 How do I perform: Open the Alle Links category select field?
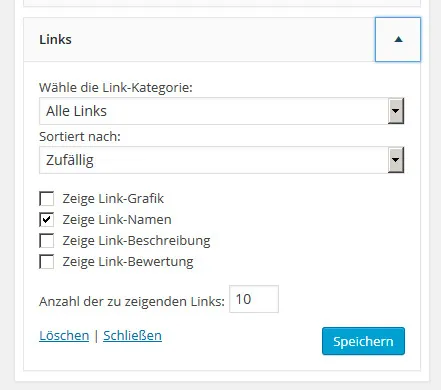click(x=222, y=111)
